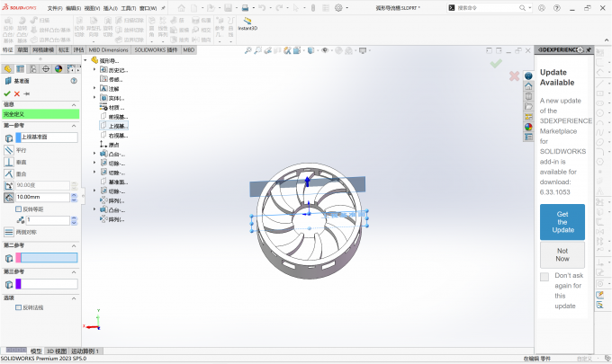
Task: Expand the 注解 node in the feature tree
Action: [94, 88]
